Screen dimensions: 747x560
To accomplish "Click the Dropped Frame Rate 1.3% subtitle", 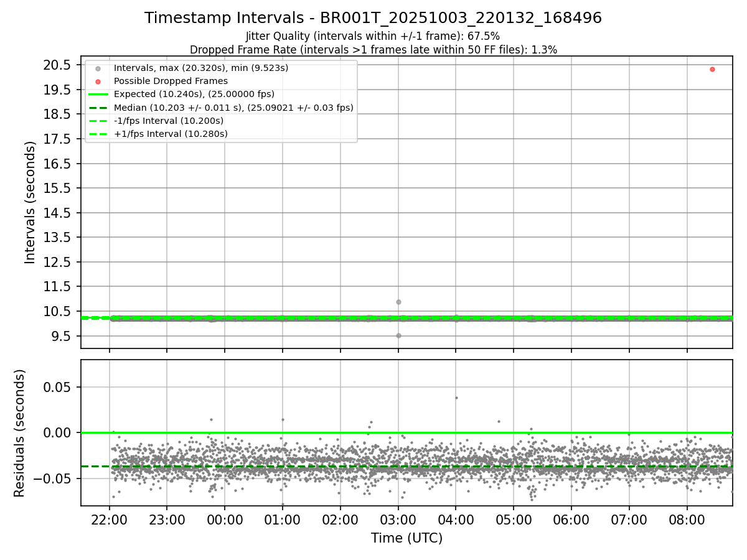I will click(373, 50).
